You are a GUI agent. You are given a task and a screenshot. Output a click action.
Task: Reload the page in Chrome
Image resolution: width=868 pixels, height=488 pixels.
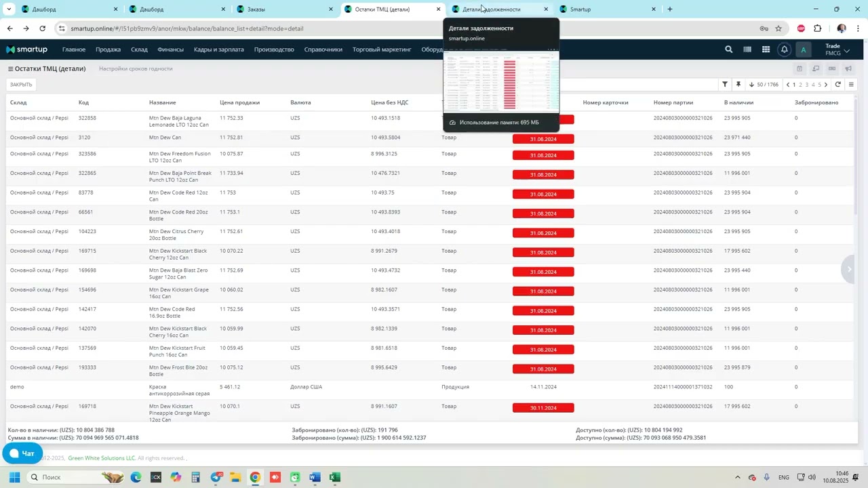point(42,28)
